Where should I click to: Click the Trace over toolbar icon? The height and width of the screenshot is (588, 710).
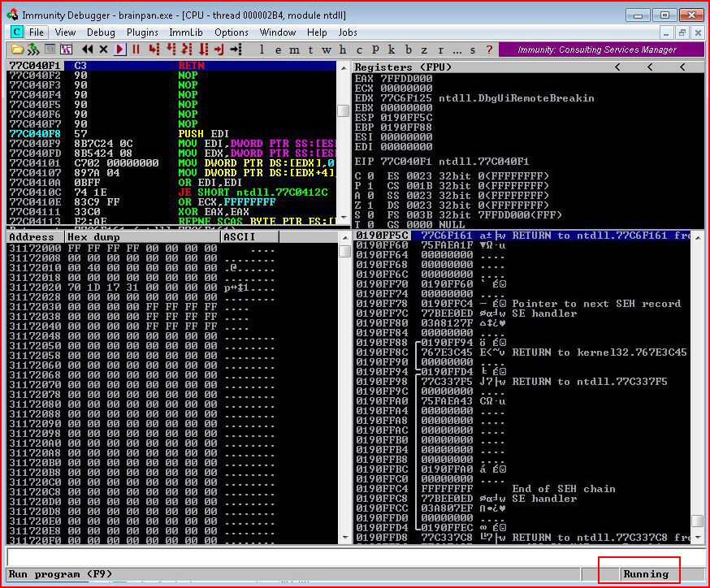tap(203, 50)
